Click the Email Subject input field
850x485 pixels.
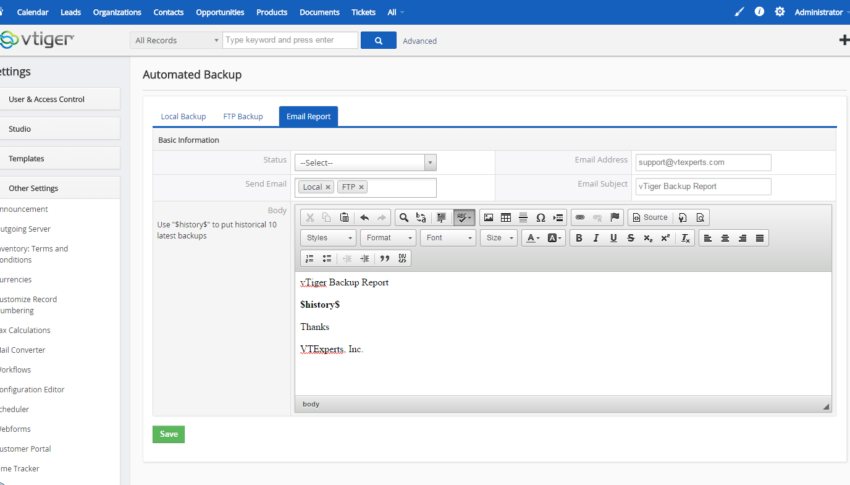pos(703,186)
